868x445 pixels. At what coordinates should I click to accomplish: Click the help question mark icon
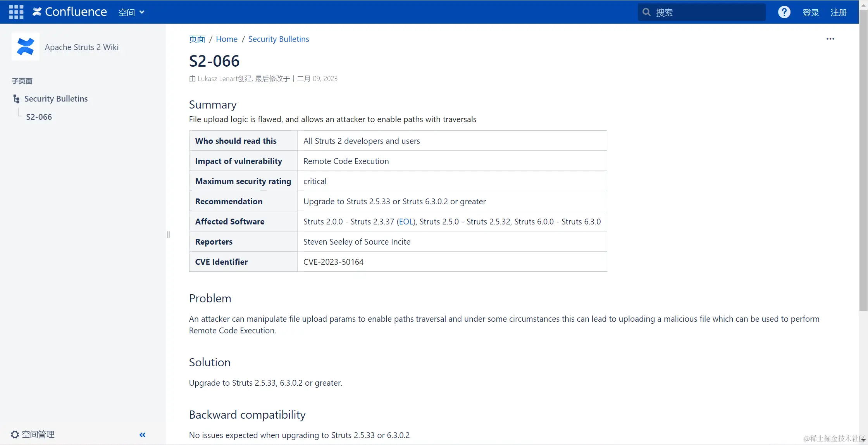[784, 12]
